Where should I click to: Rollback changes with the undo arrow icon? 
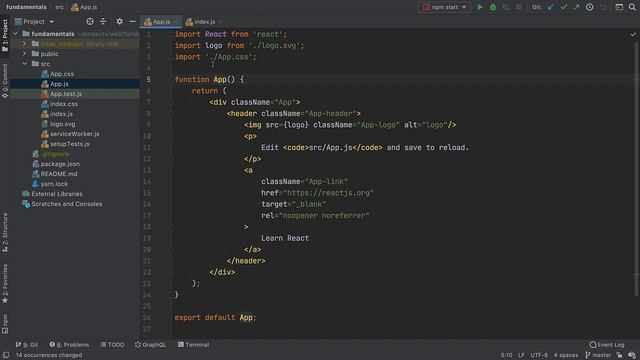pos(603,7)
